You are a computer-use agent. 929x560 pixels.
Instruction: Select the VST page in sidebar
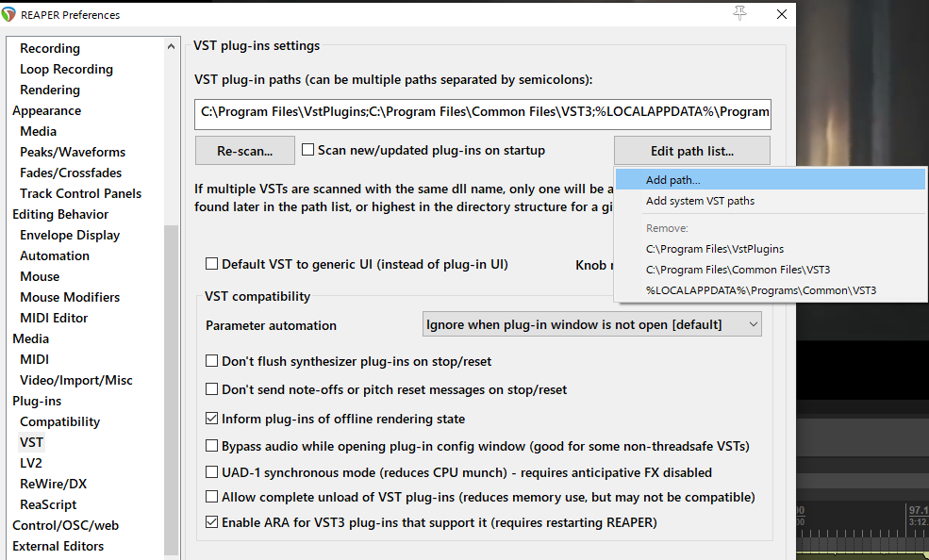pyautogui.click(x=31, y=441)
